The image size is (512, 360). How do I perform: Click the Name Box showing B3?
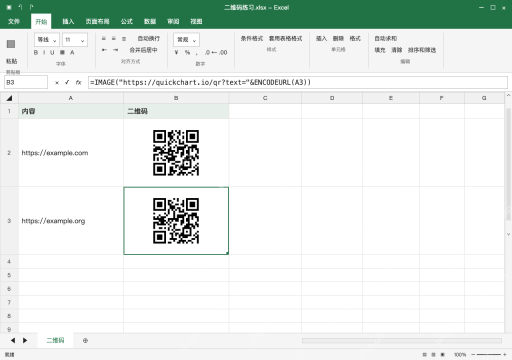[x=26, y=82]
